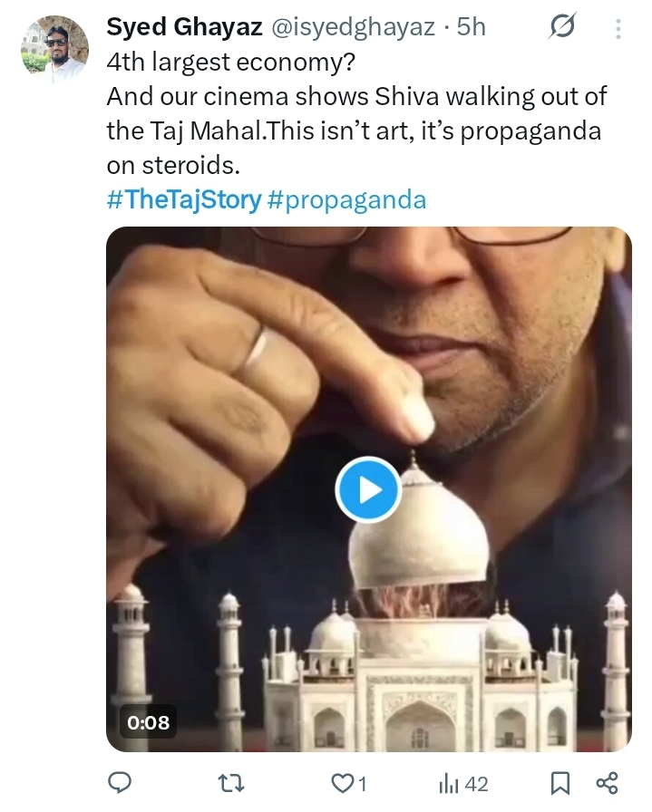Open the #TheTajStory hashtag
The height and width of the screenshot is (812, 652).
point(184,199)
